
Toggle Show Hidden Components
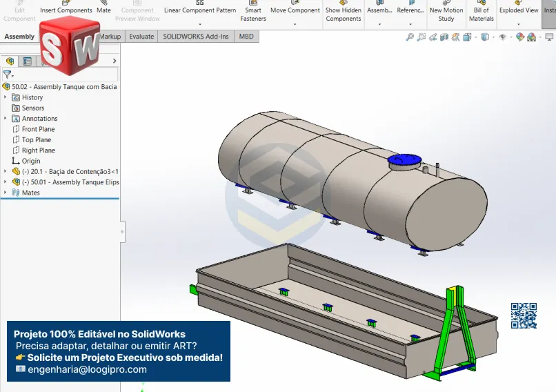pyautogui.click(x=343, y=14)
